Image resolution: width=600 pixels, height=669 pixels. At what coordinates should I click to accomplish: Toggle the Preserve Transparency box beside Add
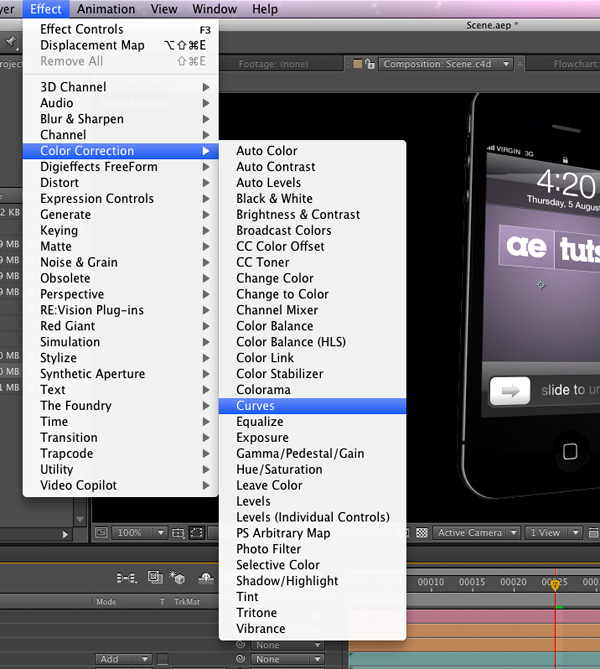coord(163,659)
